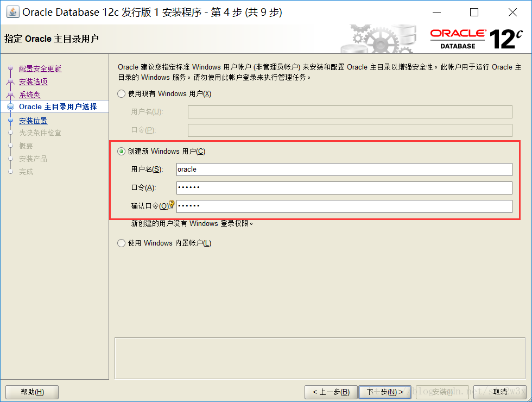Click the 新创建的用户没有 Windows 登录权限 note
The image size is (532, 402).
(192, 224)
